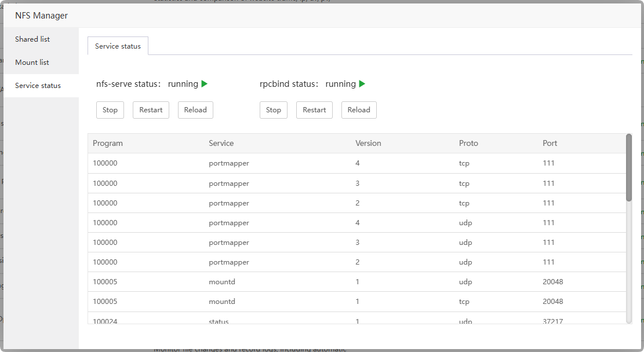Click nfs-serve running status green arrow icon
This screenshot has width=644, height=352.
[x=204, y=84]
